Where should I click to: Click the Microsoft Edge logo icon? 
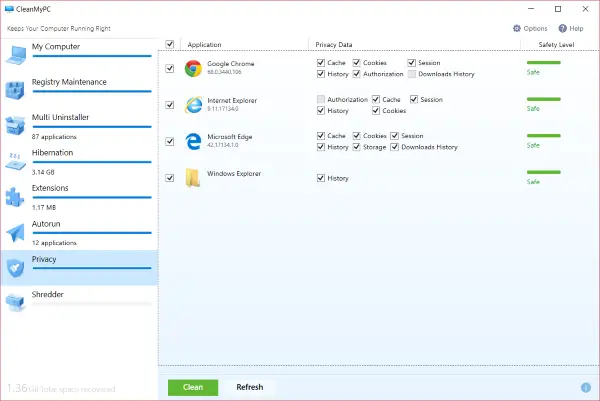coord(193,141)
